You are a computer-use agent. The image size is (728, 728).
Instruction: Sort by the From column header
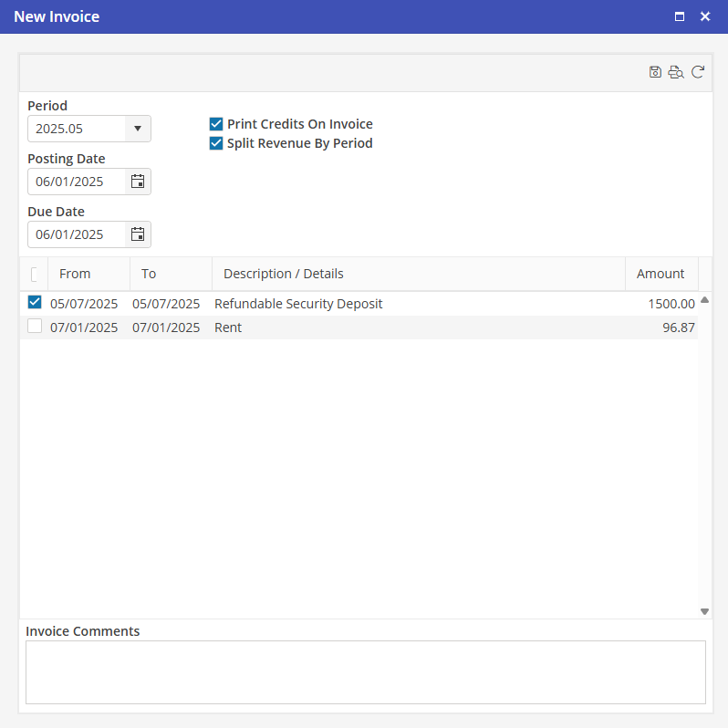[x=75, y=274]
